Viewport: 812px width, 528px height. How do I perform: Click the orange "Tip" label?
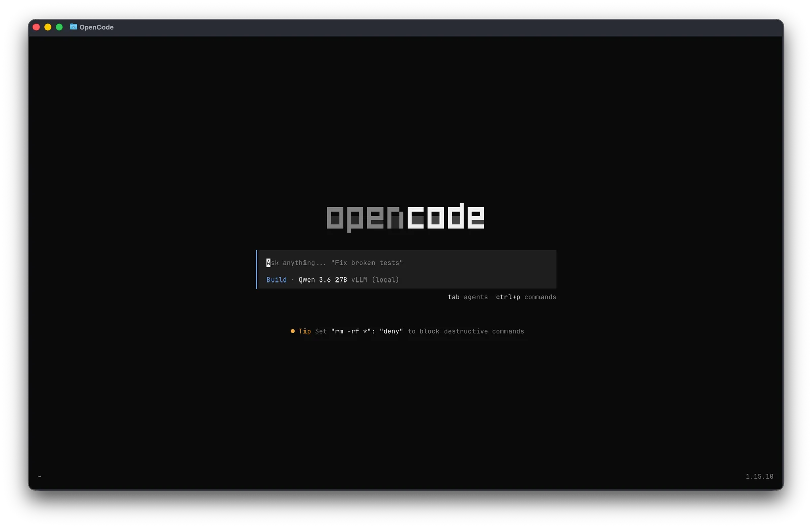tap(304, 331)
